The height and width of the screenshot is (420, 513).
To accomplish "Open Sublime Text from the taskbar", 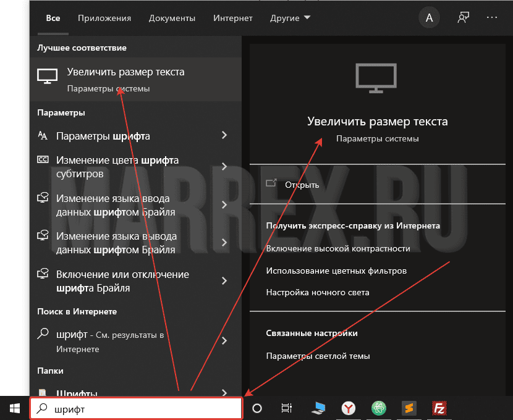I will (409, 408).
